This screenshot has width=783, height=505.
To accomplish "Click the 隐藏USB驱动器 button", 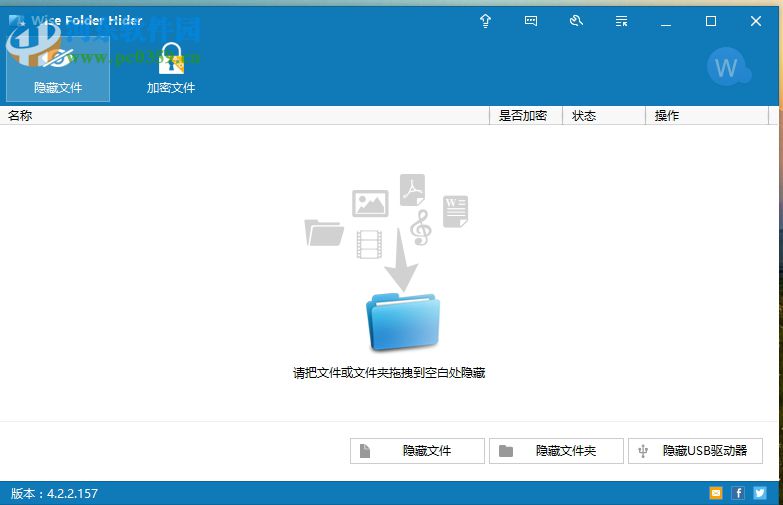I will 696,451.
